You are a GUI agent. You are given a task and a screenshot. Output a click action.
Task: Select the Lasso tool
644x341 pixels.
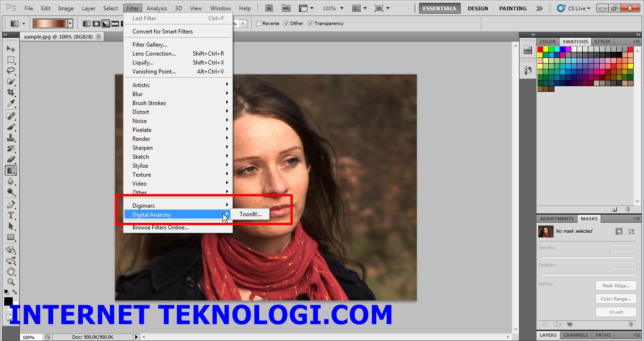[x=11, y=71]
